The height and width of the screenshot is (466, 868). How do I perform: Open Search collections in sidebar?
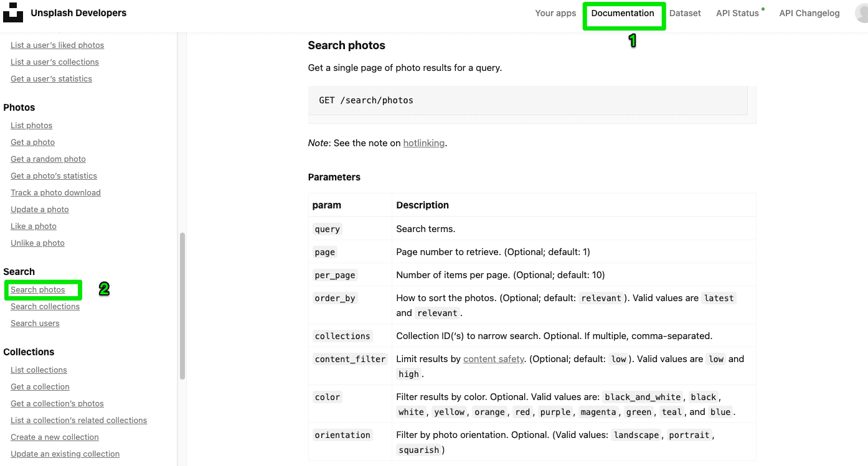click(45, 307)
